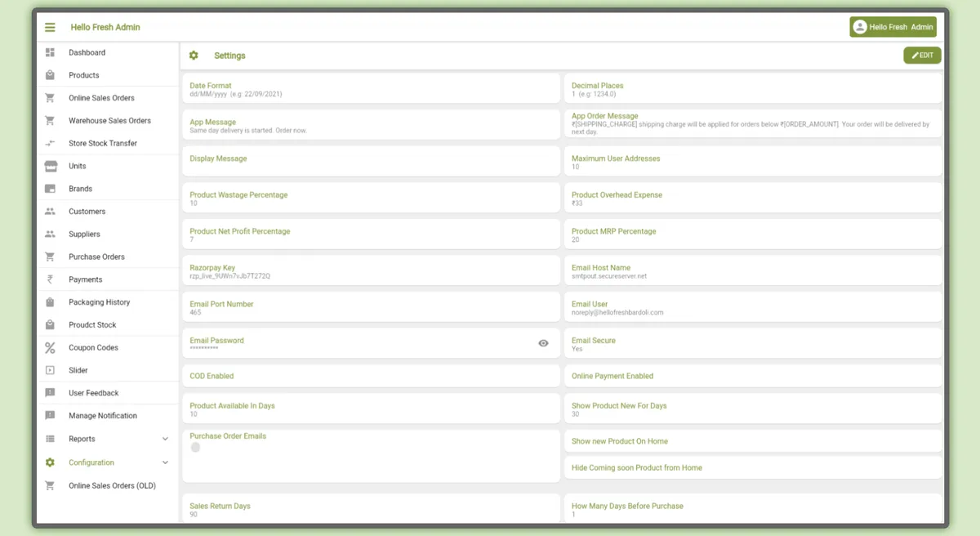This screenshot has height=536, width=980.
Task: Click Product Net Profit Percentage setting
Action: [x=371, y=234]
